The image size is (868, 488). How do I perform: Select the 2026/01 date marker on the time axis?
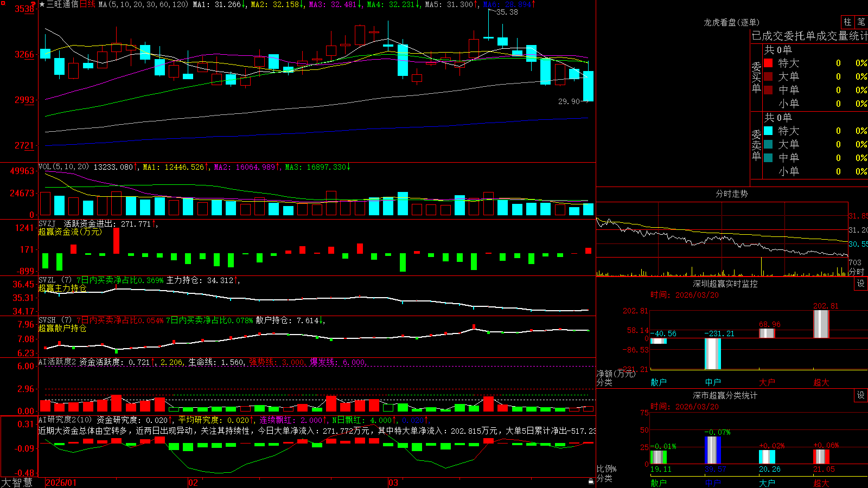click(x=61, y=483)
